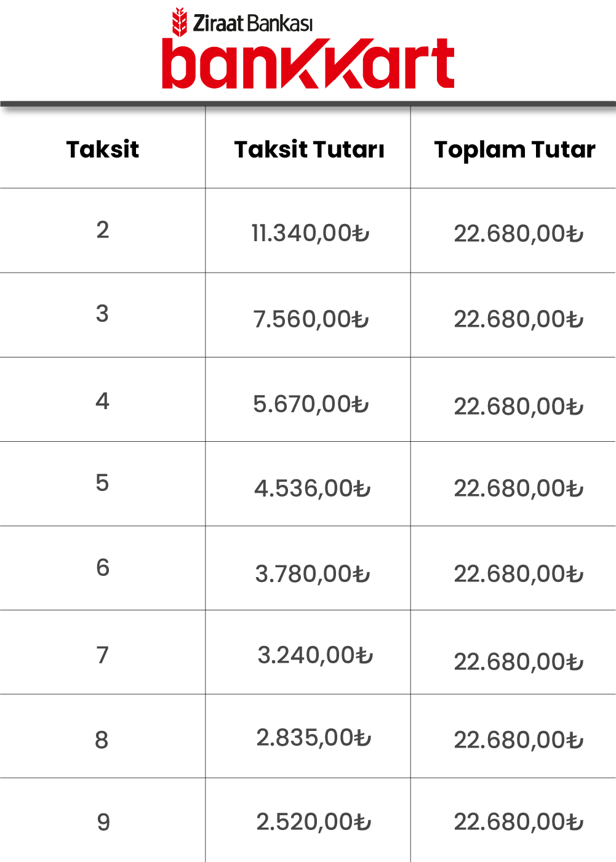Click the 5 installment row number

(102, 483)
